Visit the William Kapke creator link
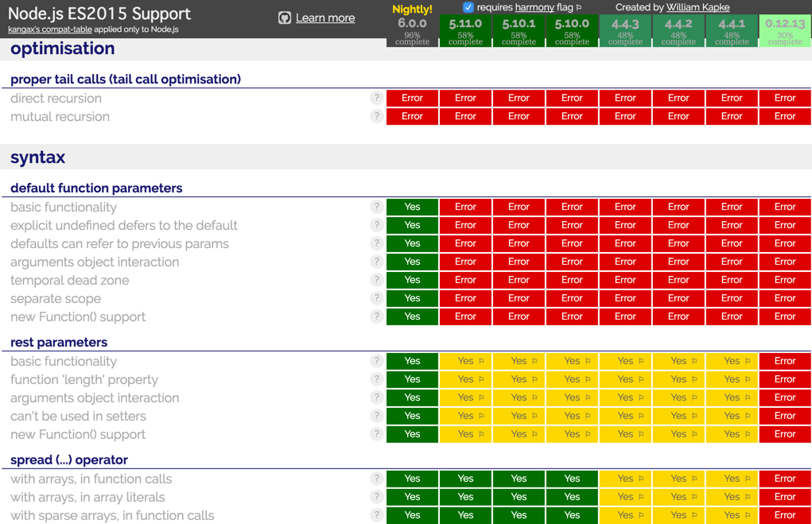812x524 pixels. coord(697,7)
